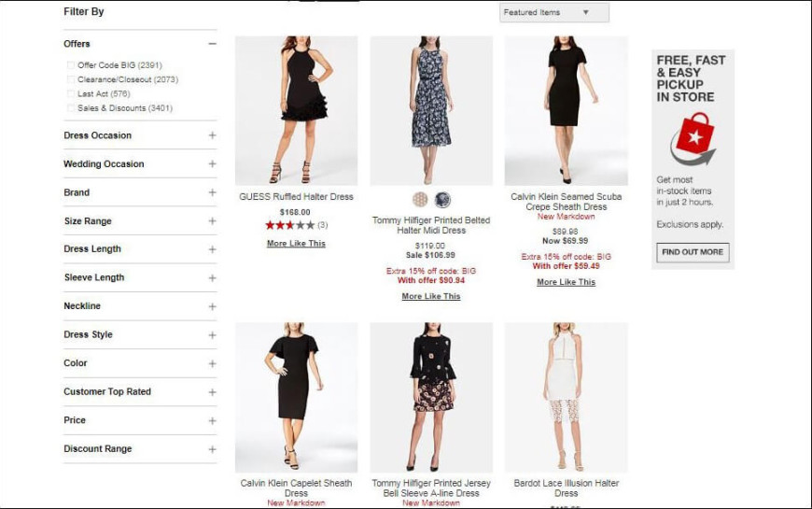Expand the Sleeve Length filter

(212, 277)
